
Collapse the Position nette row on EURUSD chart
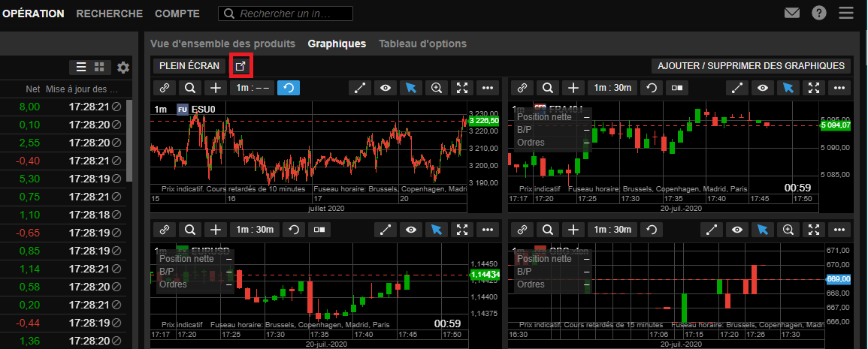coord(228,258)
